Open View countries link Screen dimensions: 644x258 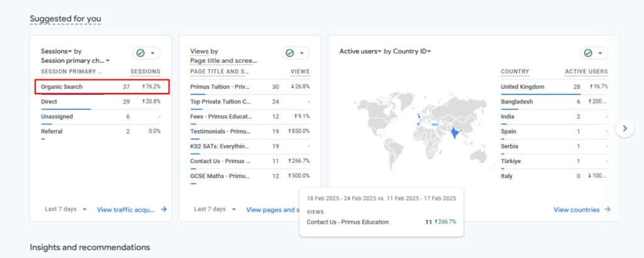coord(577,210)
